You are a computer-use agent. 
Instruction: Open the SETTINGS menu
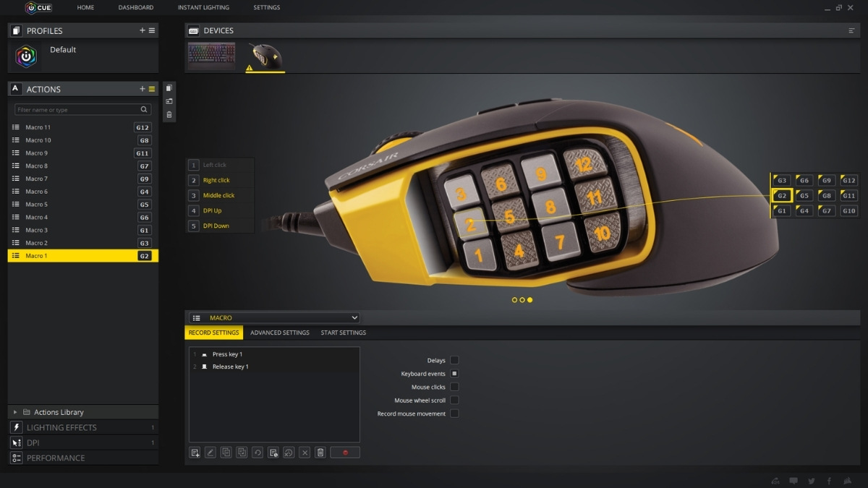click(267, 7)
